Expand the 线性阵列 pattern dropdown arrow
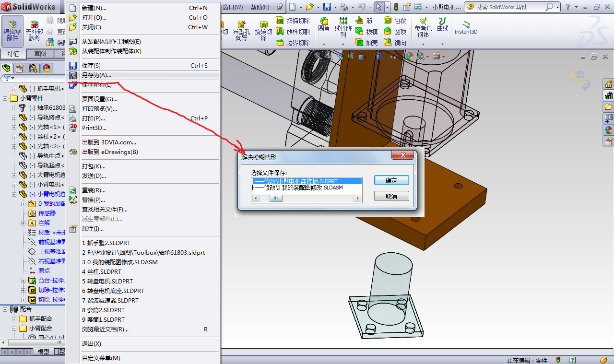 point(343,44)
